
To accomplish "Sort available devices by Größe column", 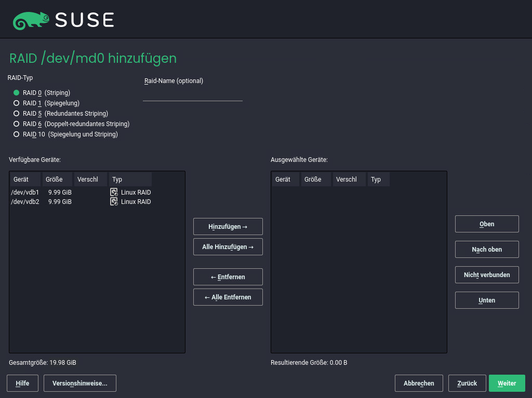I will tap(57, 180).
